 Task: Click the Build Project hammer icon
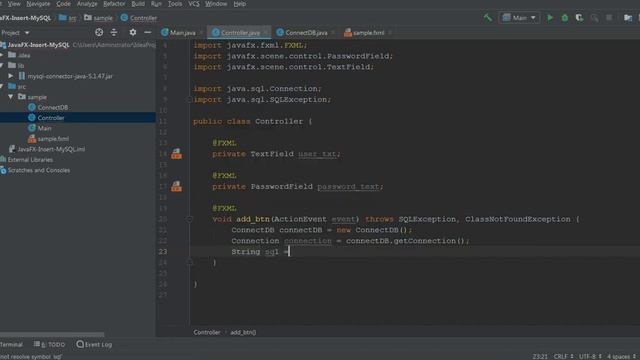[x=487, y=18]
